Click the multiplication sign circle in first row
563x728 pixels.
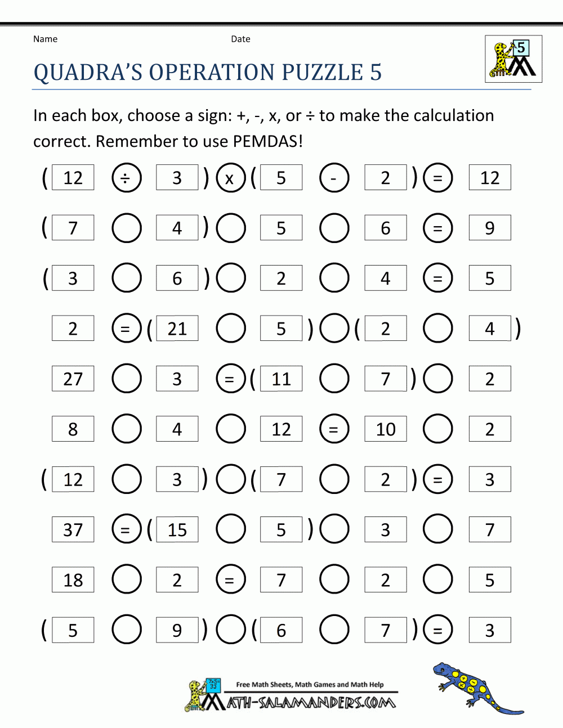click(x=230, y=178)
